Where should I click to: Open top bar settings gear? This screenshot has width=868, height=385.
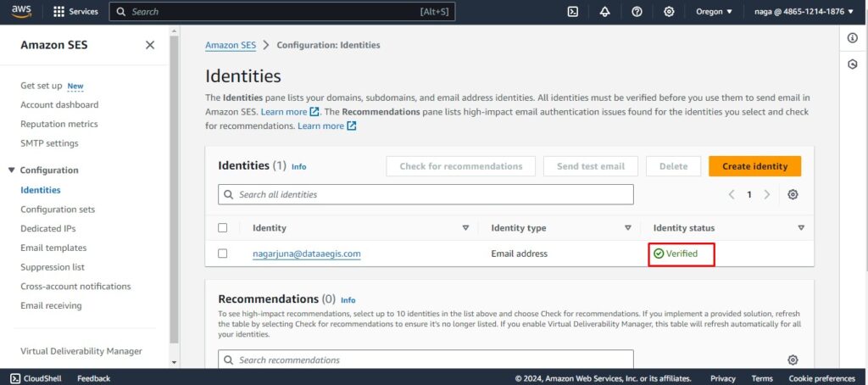click(669, 12)
